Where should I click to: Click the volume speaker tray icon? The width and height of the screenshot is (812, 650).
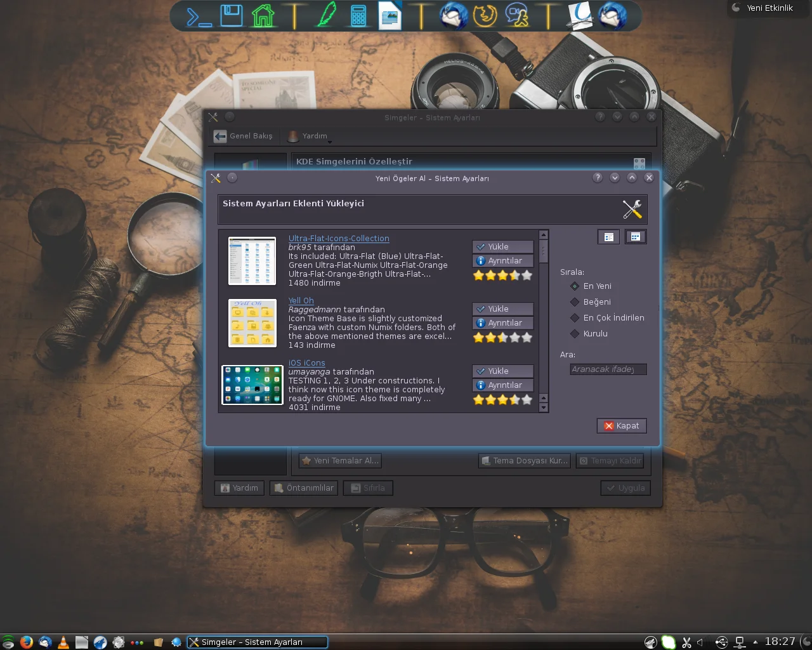pos(700,642)
